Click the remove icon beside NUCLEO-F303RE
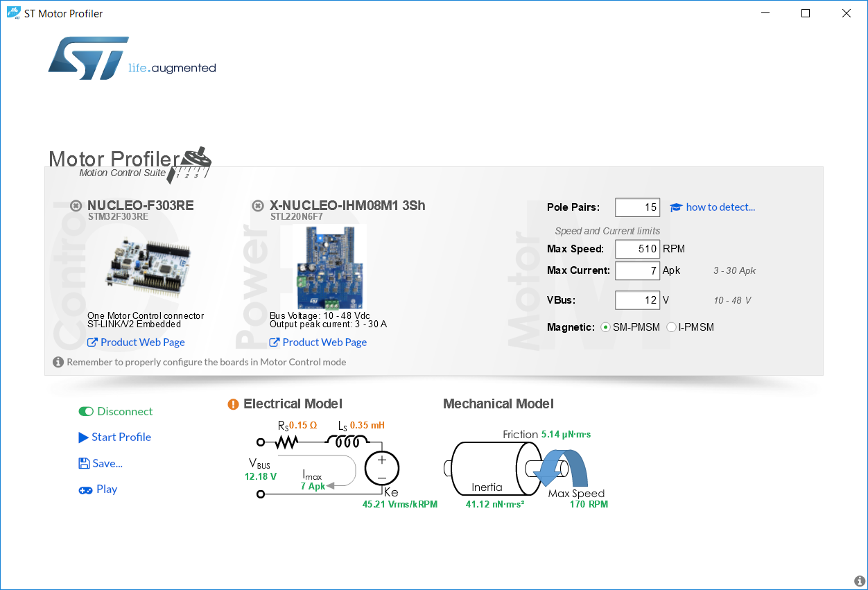The width and height of the screenshot is (868, 590). (76, 205)
